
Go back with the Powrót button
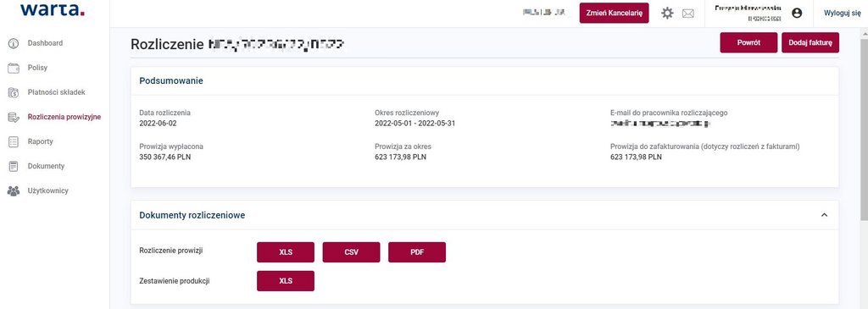[x=748, y=42]
